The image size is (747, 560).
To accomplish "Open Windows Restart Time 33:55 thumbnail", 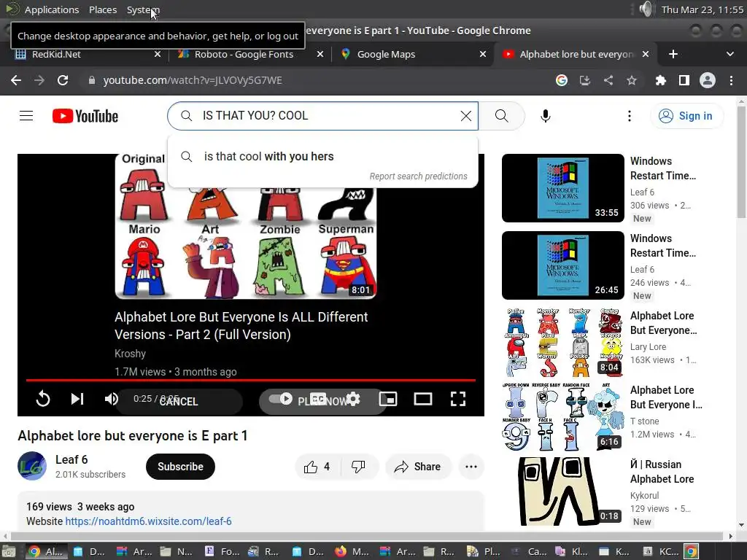I will pos(563,188).
